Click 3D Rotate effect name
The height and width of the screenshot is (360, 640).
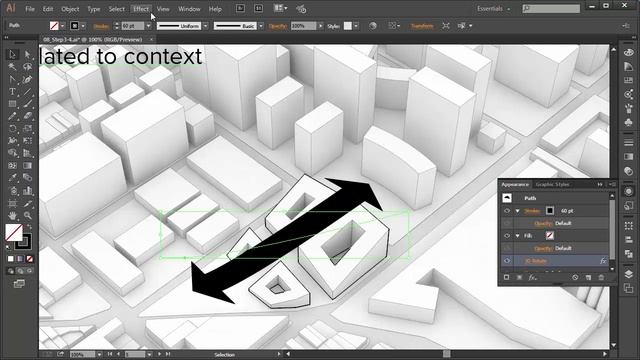(x=536, y=261)
